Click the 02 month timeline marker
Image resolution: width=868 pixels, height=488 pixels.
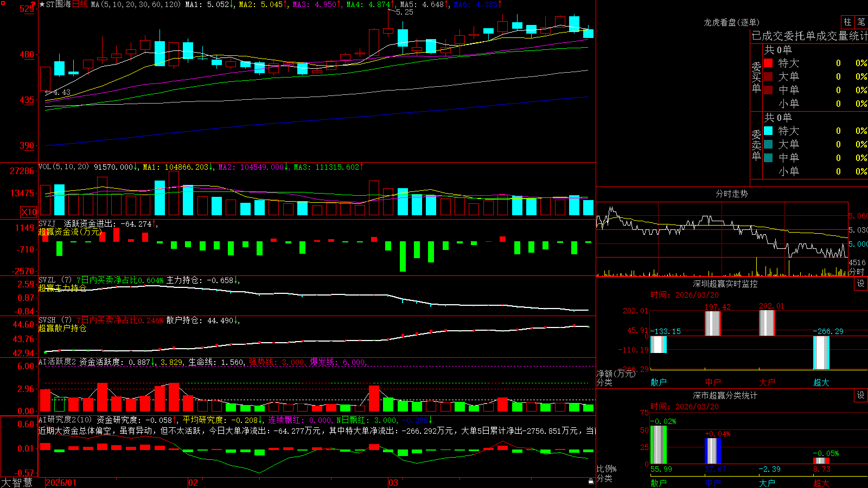point(193,483)
